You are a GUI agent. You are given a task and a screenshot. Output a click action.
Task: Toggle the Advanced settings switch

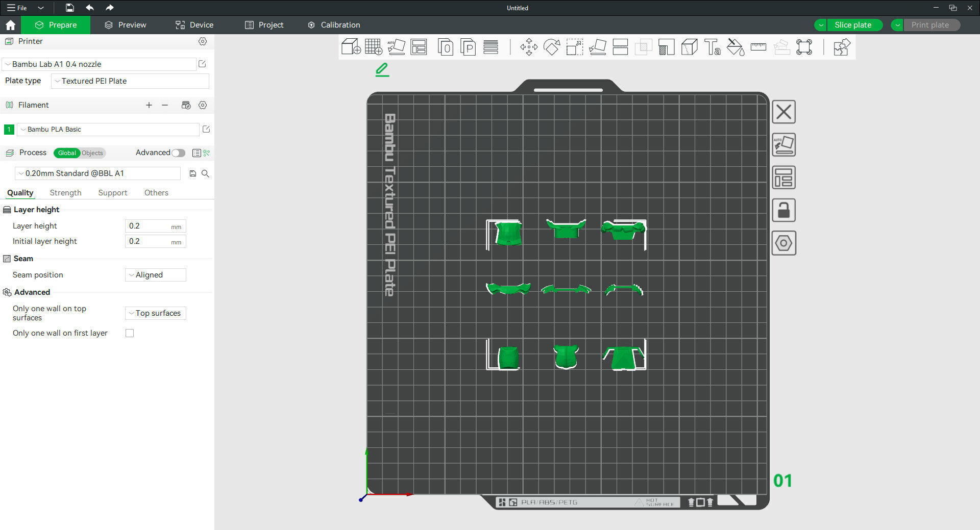pyautogui.click(x=178, y=153)
